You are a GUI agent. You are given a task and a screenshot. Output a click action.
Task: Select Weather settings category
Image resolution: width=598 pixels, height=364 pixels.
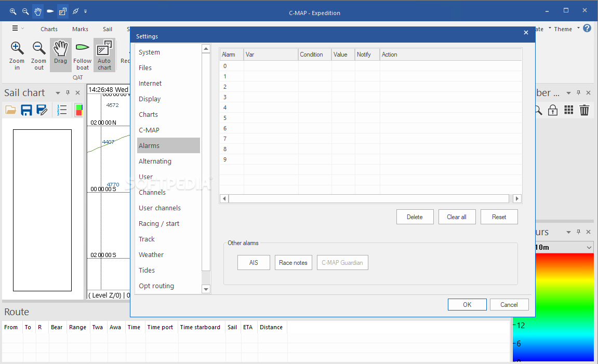click(168, 254)
